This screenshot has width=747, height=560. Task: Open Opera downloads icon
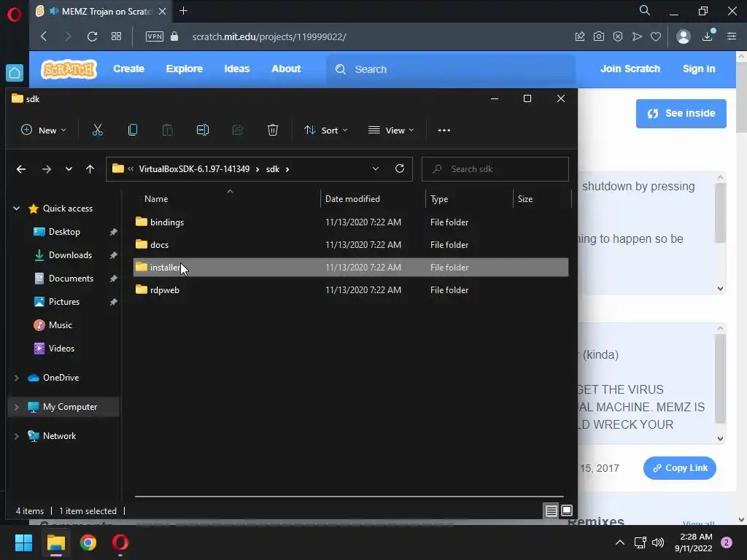click(x=708, y=36)
